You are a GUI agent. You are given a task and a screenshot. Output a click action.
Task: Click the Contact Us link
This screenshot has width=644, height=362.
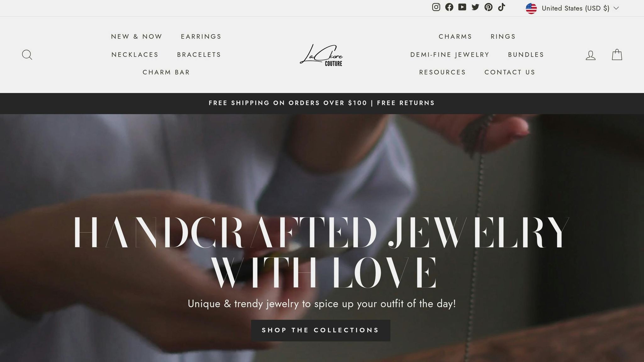[x=510, y=72]
